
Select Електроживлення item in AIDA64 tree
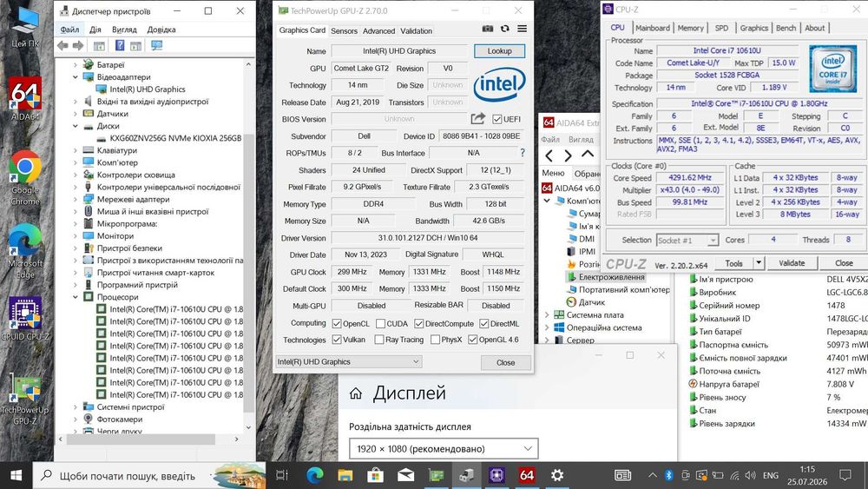click(x=610, y=277)
